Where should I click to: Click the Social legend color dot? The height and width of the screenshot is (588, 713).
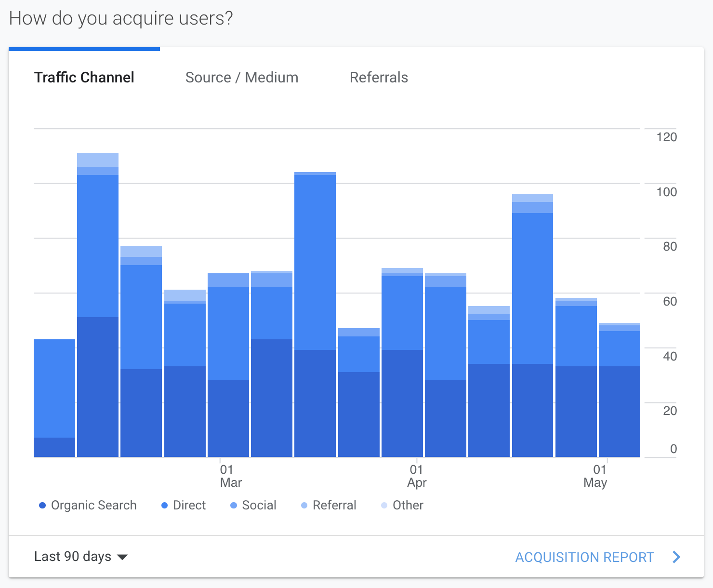[x=234, y=506]
